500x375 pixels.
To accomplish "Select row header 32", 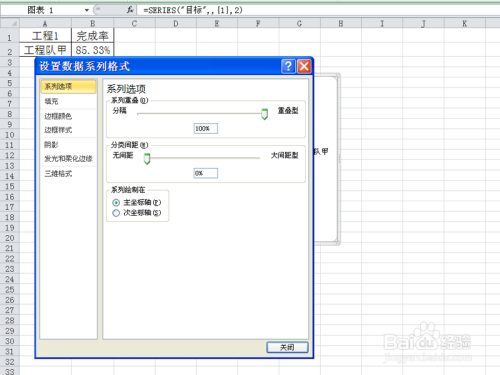I will coord(10,362).
